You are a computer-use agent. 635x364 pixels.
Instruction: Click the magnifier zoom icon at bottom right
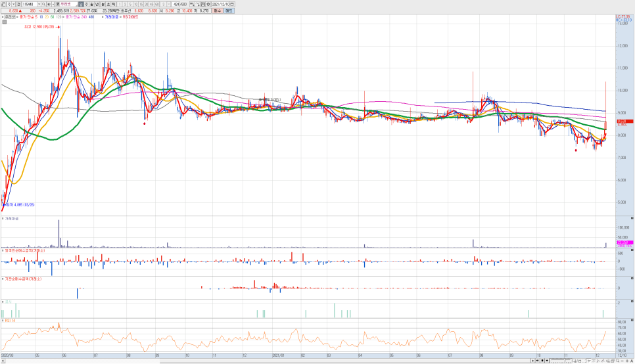pos(618,360)
